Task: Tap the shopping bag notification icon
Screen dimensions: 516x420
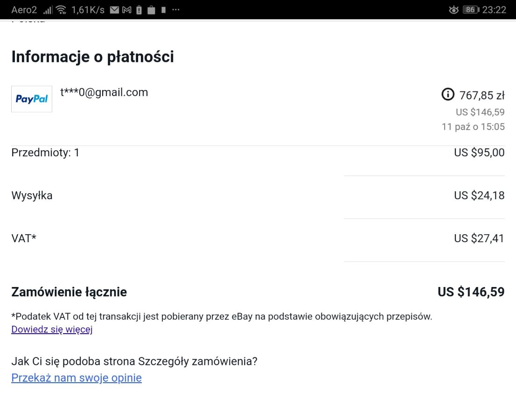Action: (x=151, y=10)
